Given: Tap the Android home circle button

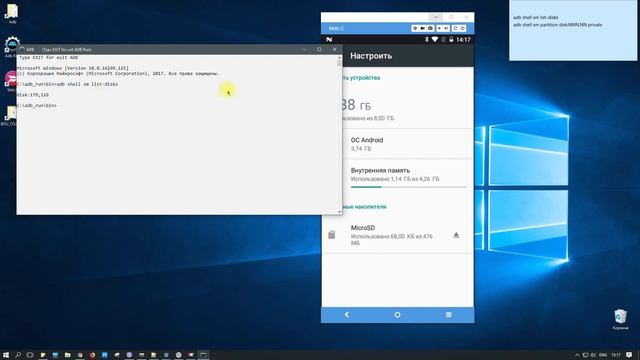Looking at the screenshot, I should click(x=397, y=315).
